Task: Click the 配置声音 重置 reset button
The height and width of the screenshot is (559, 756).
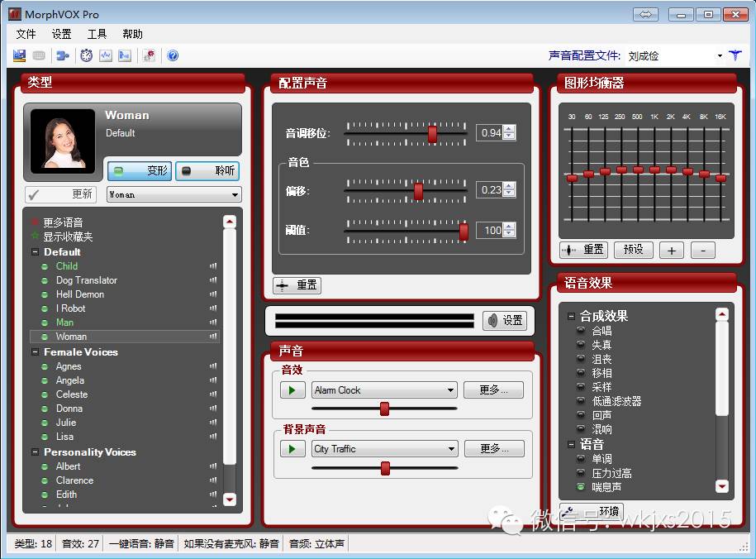Action: coord(297,285)
